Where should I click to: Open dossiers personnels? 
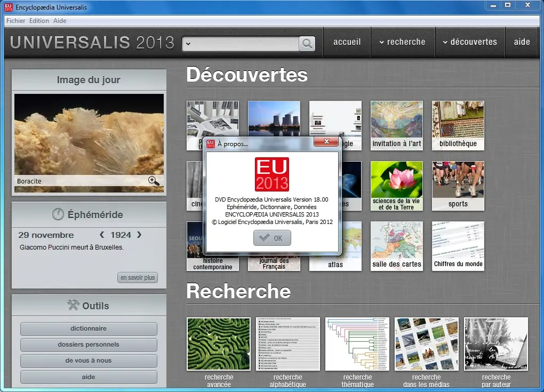[x=89, y=345]
